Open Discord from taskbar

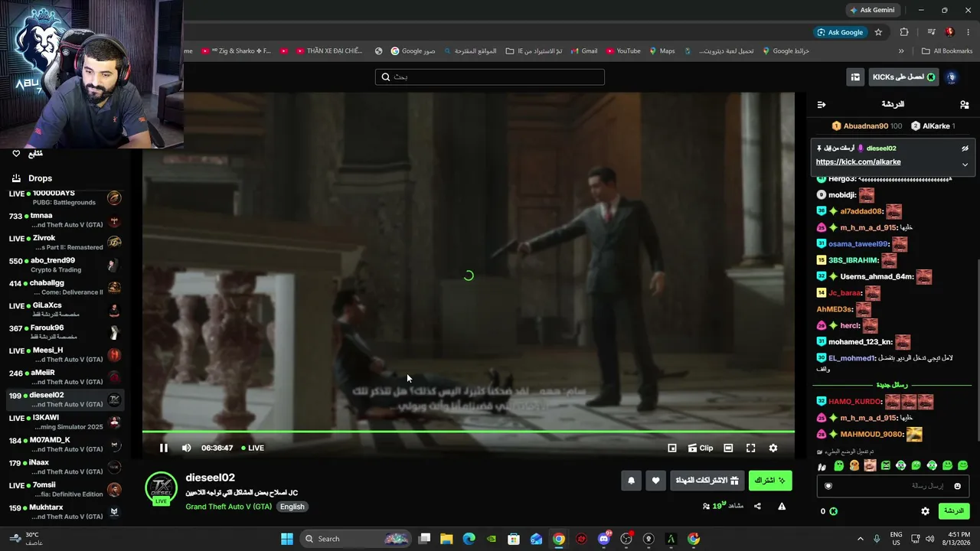coord(604,539)
